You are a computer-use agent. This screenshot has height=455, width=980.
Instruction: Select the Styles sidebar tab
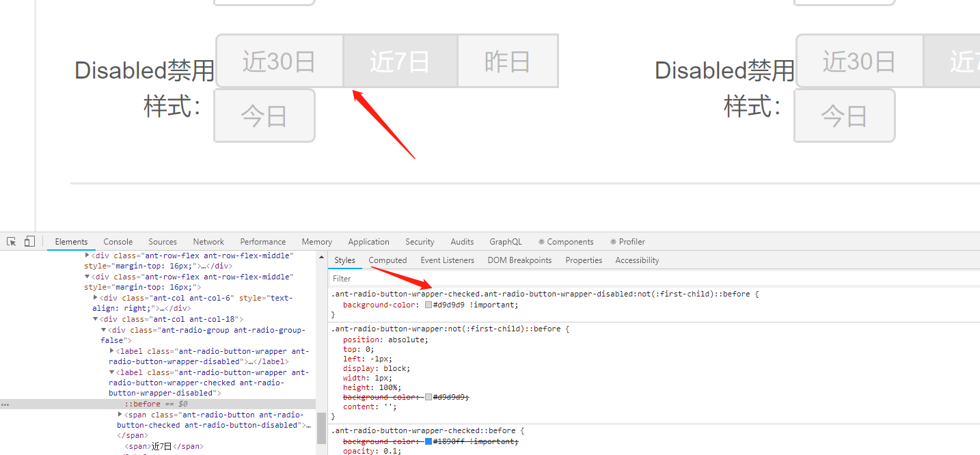tap(345, 260)
